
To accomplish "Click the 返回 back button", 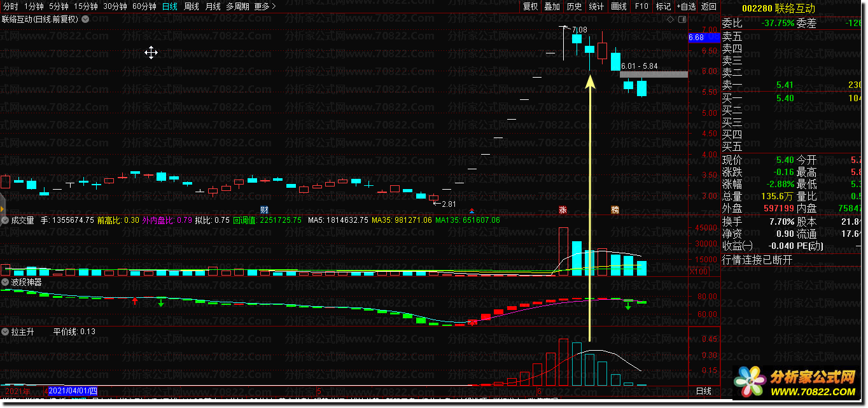I will click(709, 6).
